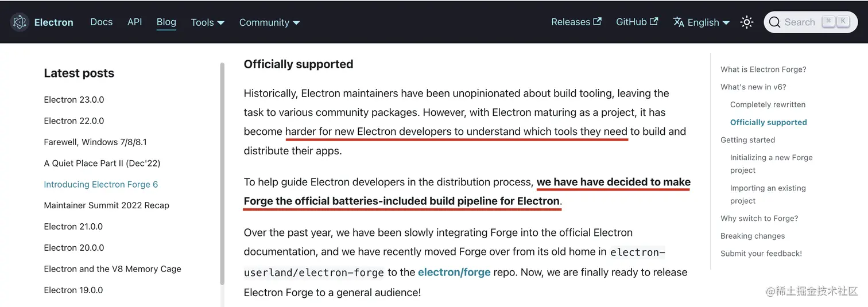
Task: Click the magnifier icon in Search
Action: [x=775, y=22]
